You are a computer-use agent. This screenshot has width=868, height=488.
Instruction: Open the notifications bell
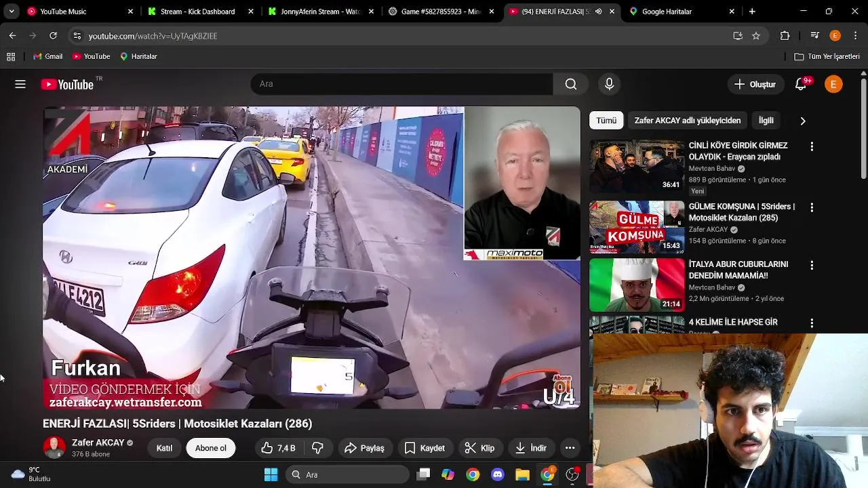coord(801,84)
